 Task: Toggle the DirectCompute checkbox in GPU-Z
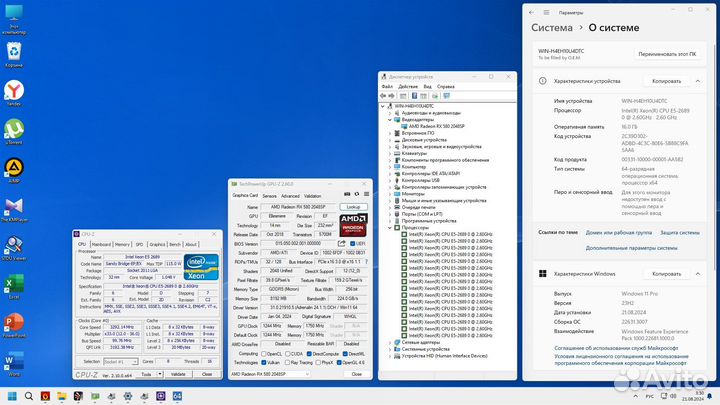pyautogui.click(x=309, y=354)
